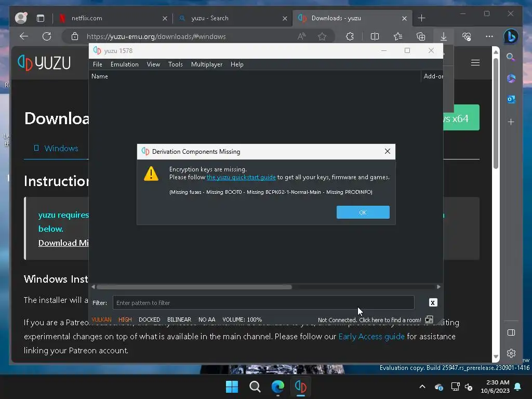Open the taskbar clock and date
This screenshot has width=532, height=399.
coord(495,387)
